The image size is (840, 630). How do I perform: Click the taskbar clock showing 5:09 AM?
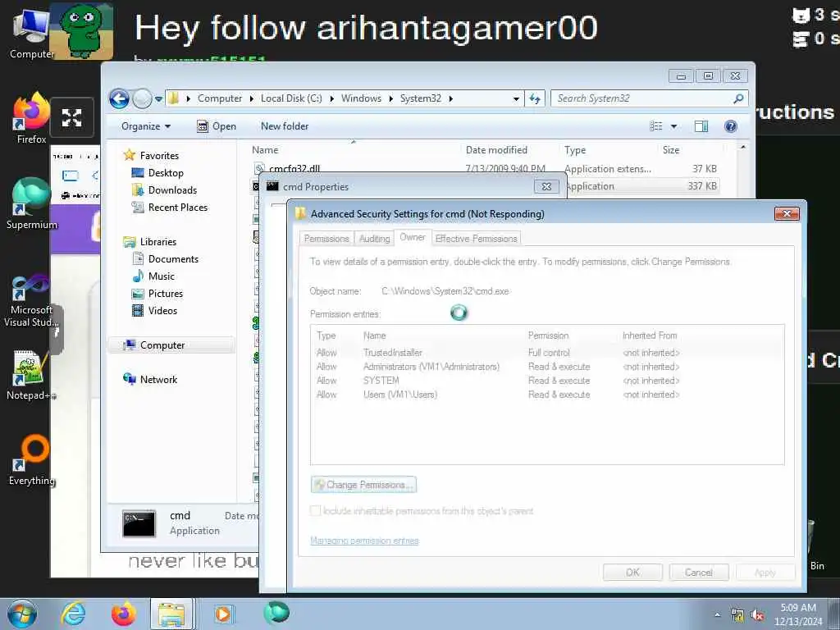click(x=798, y=614)
